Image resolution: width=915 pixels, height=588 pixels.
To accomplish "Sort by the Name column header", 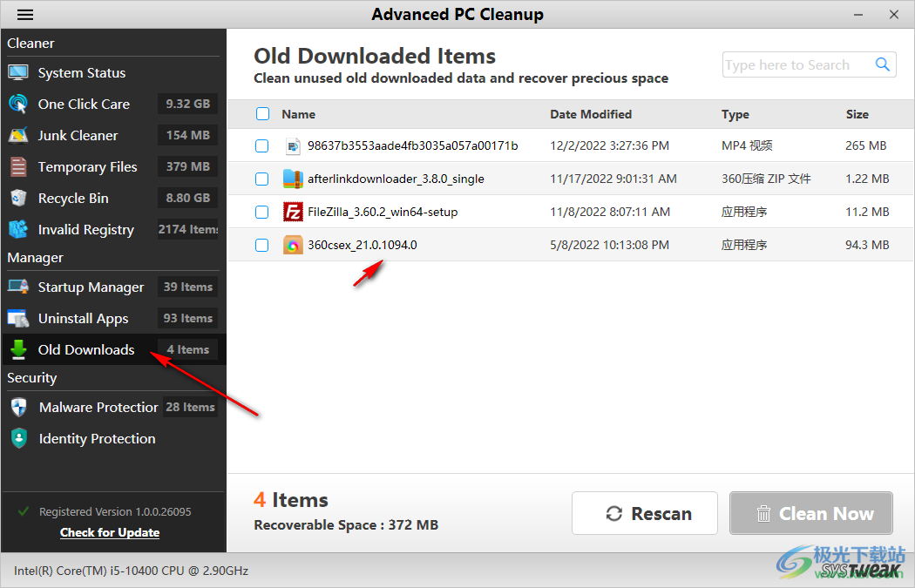I will pyautogui.click(x=298, y=114).
